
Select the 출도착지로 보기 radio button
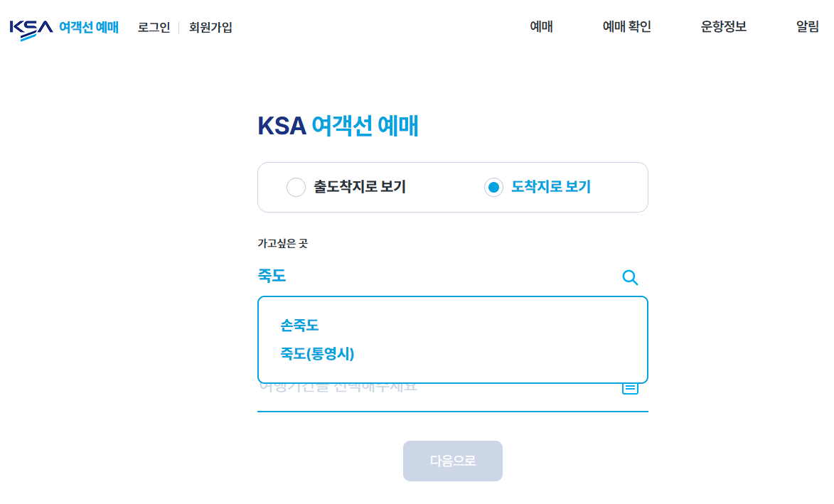(x=296, y=187)
